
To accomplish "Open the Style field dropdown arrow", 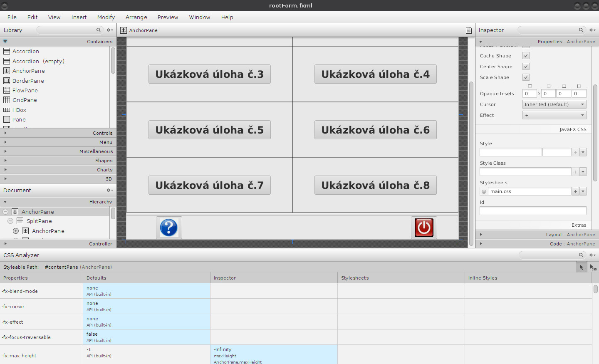I will 583,152.
